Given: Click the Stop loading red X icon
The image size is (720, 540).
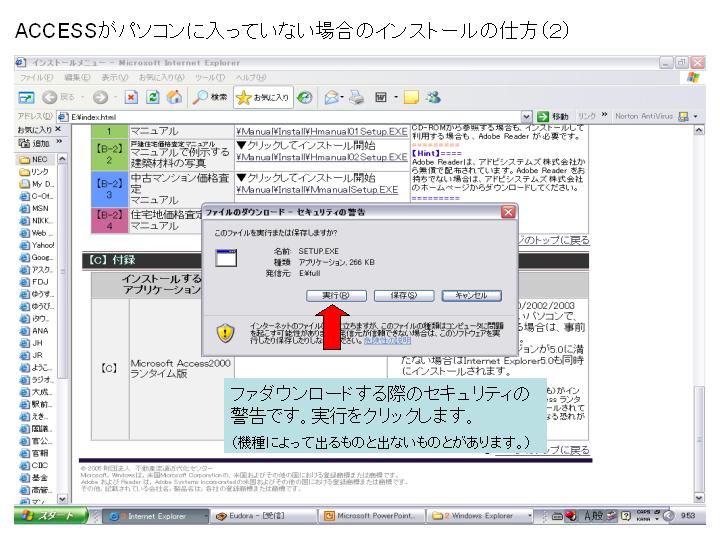Looking at the screenshot, I should pyautogui.click(x=131, y=97).
